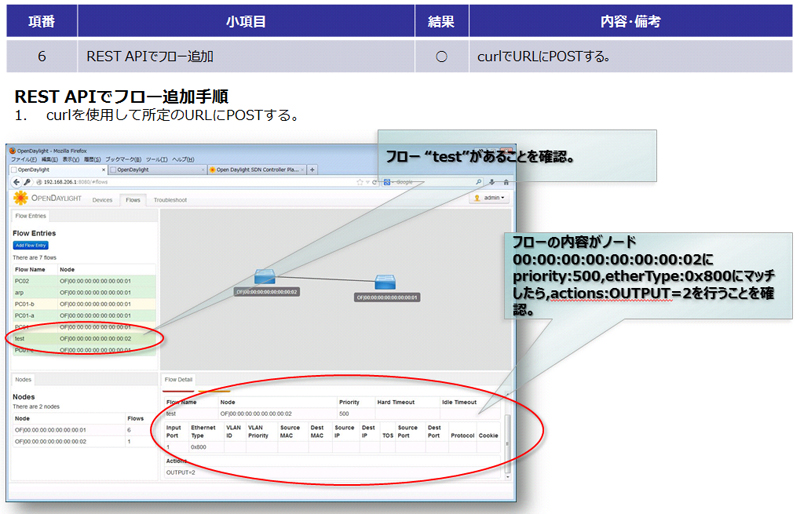Click the switch icon for node 00:00:00:00:00:00:00:01

click(386, 283)
